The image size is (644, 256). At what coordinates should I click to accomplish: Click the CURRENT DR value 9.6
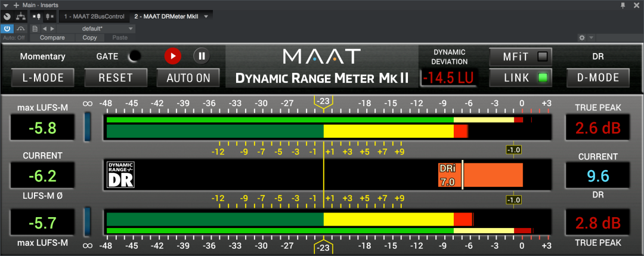tap(597, 176)
